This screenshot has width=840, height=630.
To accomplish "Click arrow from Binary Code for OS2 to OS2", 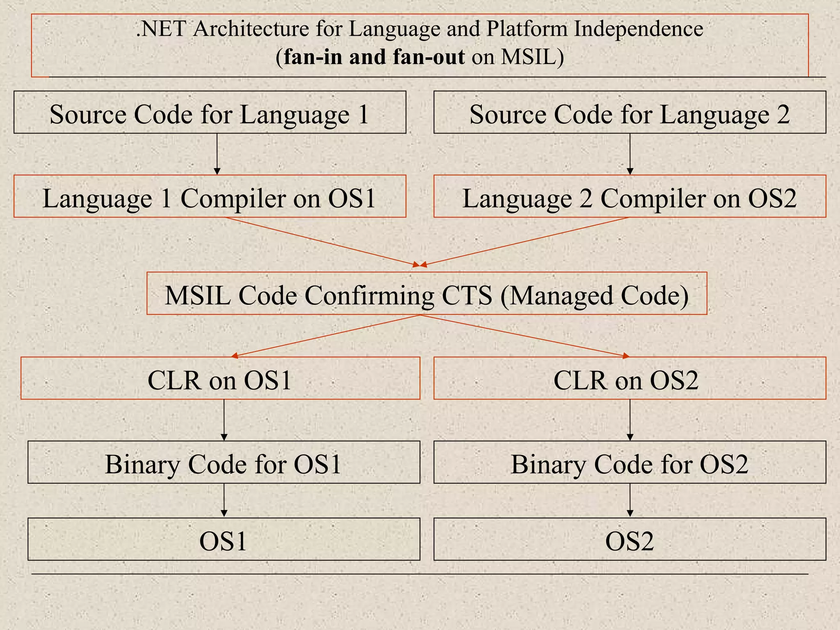I will [630, 500].
